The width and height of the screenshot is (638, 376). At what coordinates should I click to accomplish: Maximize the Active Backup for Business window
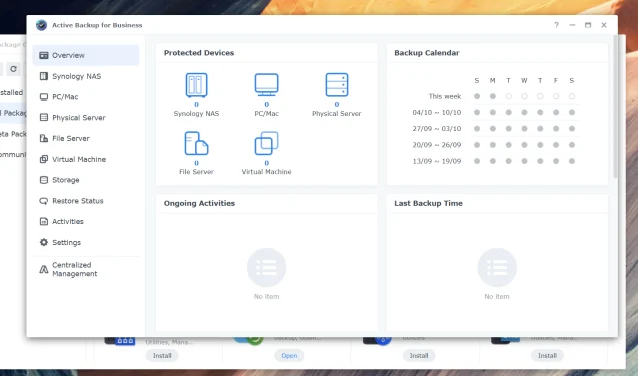pos(588,25)
